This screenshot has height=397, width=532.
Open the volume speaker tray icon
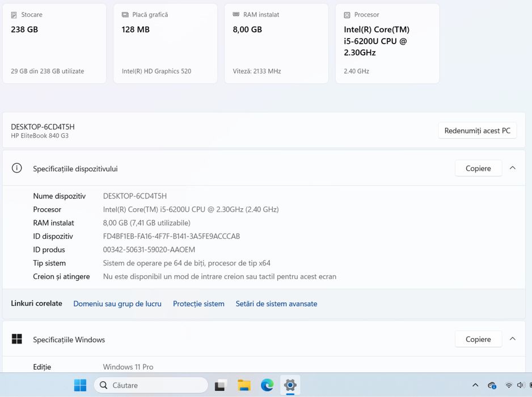(x=521, y=385)
